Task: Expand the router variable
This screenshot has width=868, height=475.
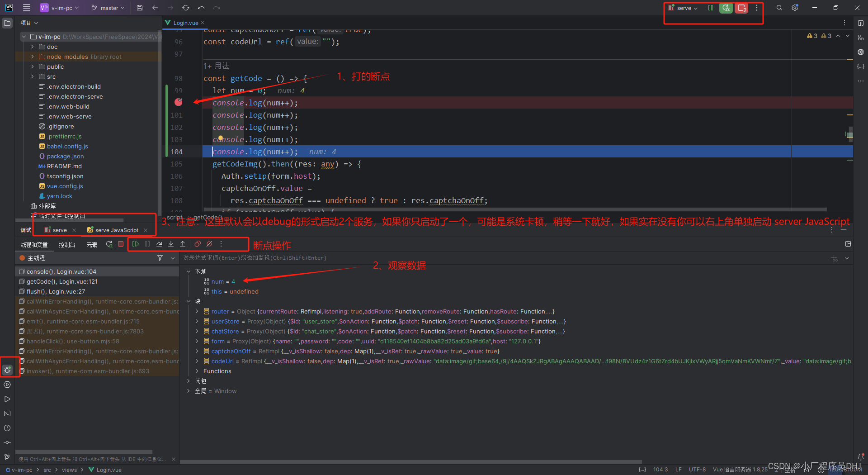Action: 197,311
